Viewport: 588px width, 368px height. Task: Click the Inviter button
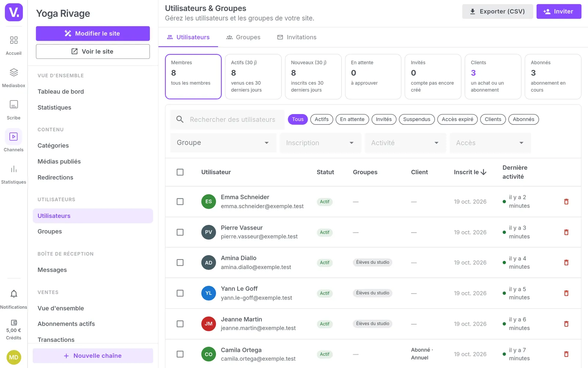(x=559, y=11)
